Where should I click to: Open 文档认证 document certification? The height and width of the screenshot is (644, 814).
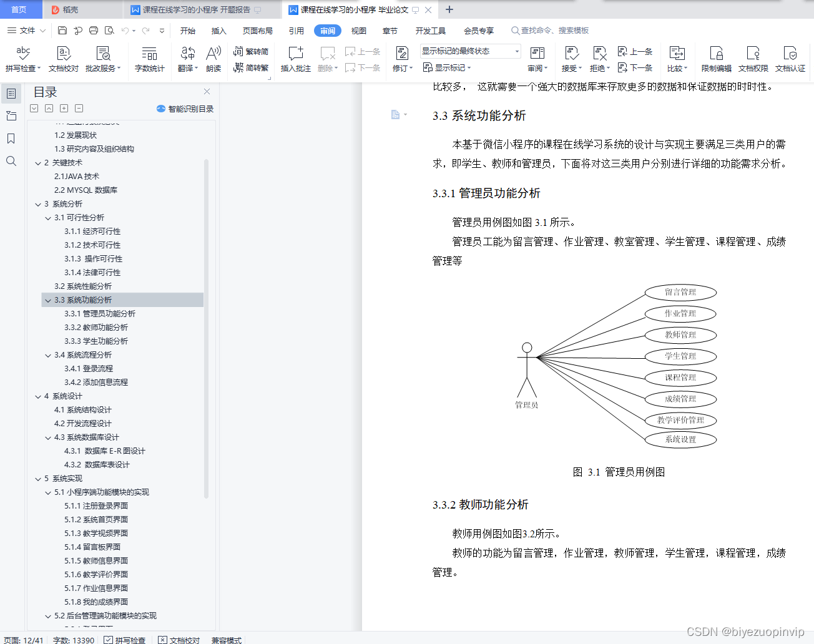(x=790, y=59)
